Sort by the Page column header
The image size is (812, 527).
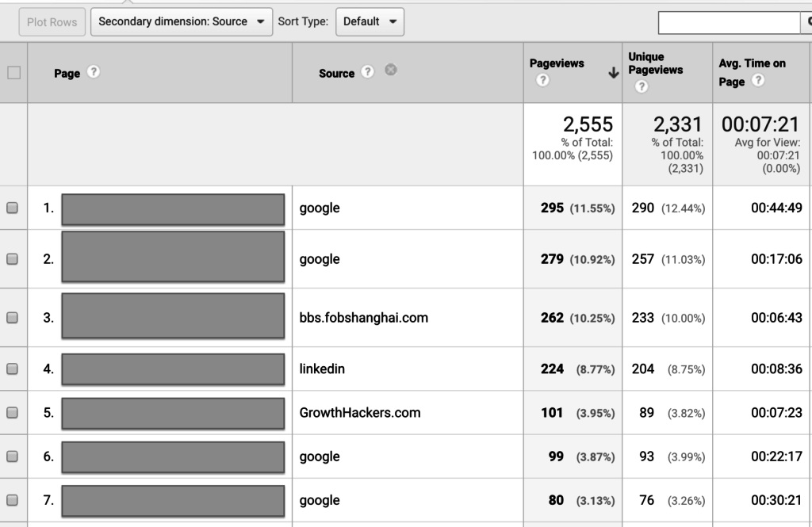67,74
